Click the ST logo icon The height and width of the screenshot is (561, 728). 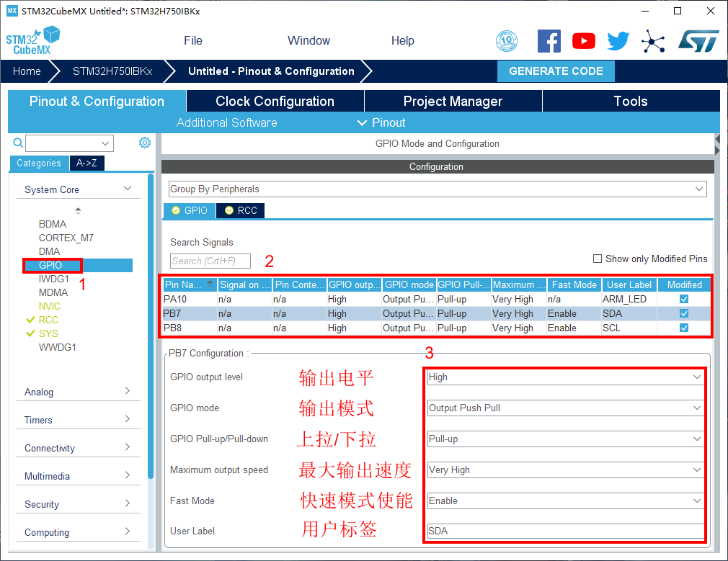click(698, 41)
